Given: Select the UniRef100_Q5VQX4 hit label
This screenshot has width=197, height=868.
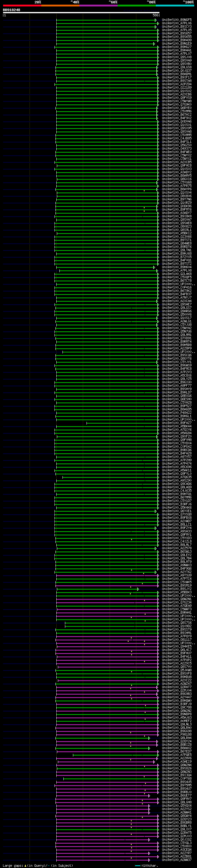Looking at the screenshot, I should tap(177, 806).
